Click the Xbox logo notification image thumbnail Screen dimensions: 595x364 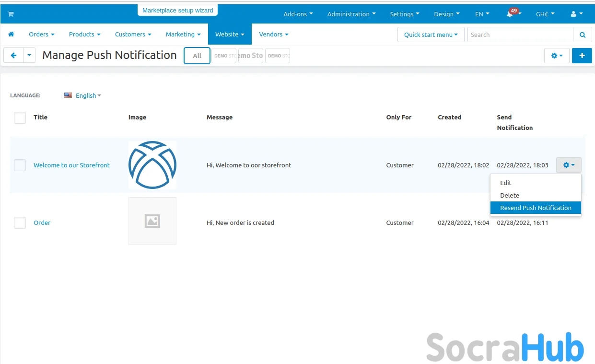pos(152,165)
